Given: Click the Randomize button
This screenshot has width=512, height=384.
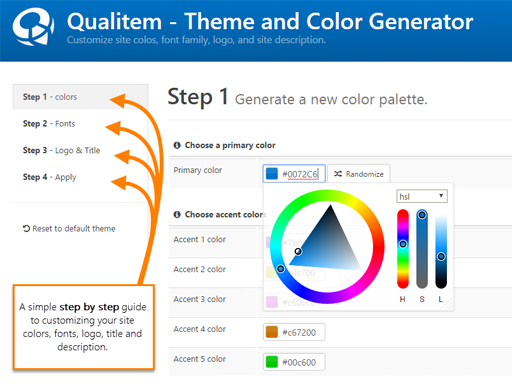Looking at the screenshot, I should pos(358,174).
